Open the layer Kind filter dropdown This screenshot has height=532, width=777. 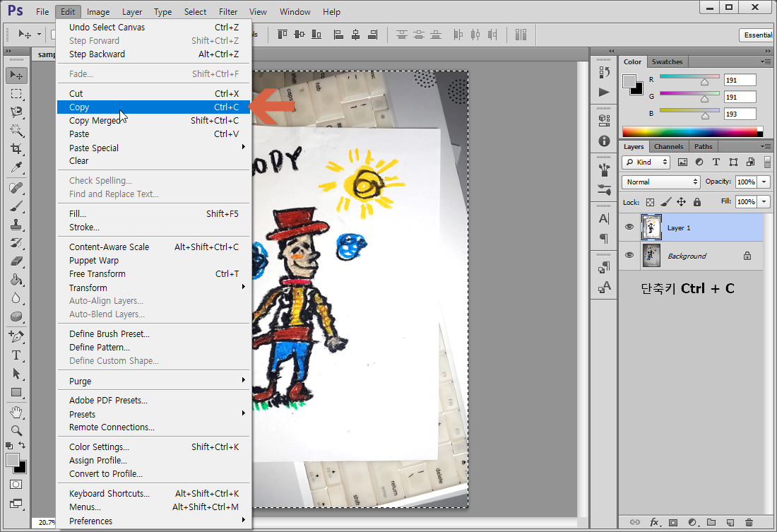click(x=646, y=162)
